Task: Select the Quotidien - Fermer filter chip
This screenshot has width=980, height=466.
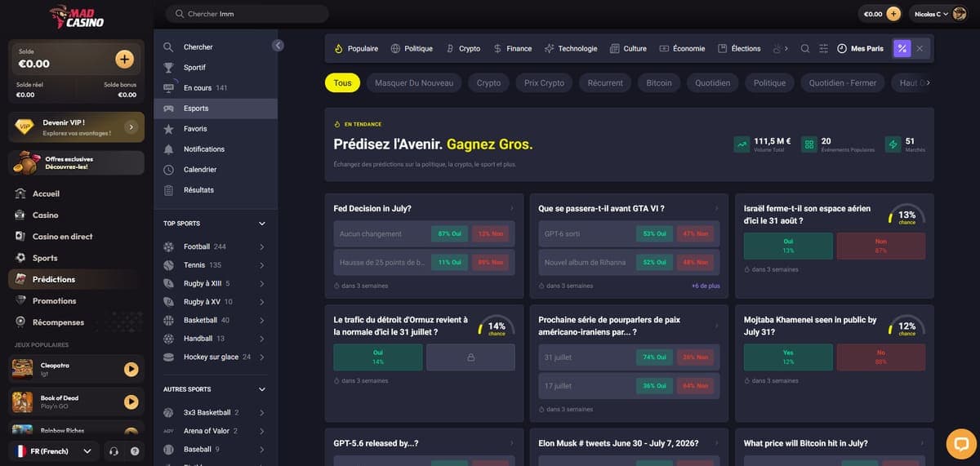Action: 842,82
